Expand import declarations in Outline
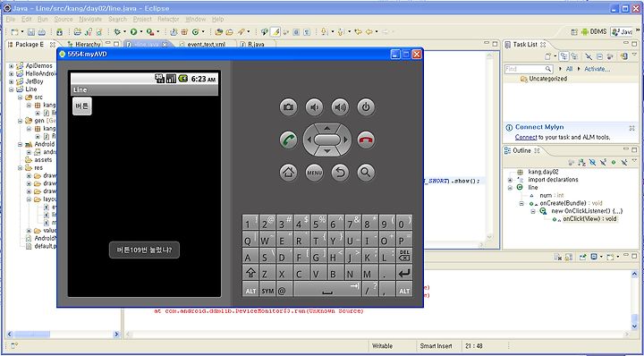Image resolution: width=644 pixels, height=356 pixels. [510, 180]
